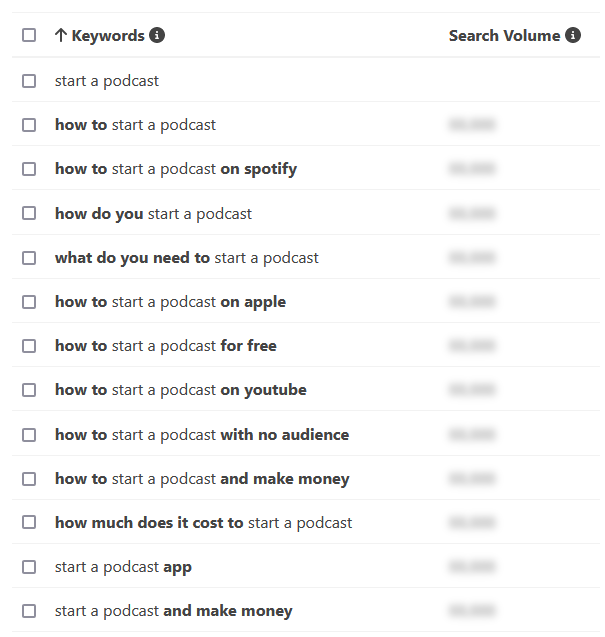
Task: Check the 'start a podcast and make money' box
Action: 29,611
